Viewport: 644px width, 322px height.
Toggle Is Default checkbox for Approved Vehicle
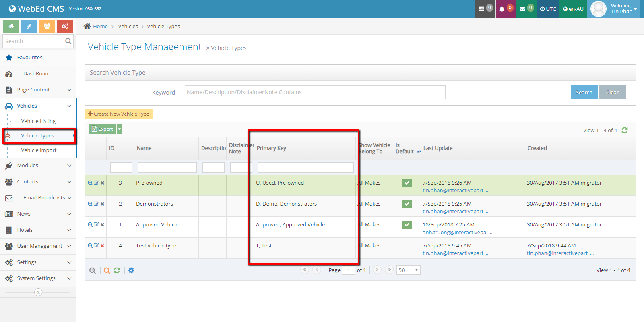[x=407, y=225]
